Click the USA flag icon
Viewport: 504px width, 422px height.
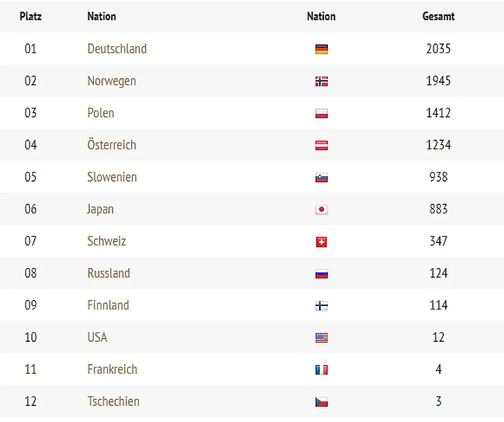(x=321, y=338)
